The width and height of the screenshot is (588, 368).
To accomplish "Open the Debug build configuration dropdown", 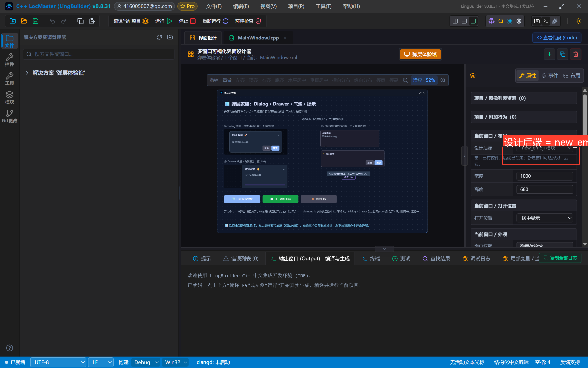I will pyautogui.click(x=146, y=362).
